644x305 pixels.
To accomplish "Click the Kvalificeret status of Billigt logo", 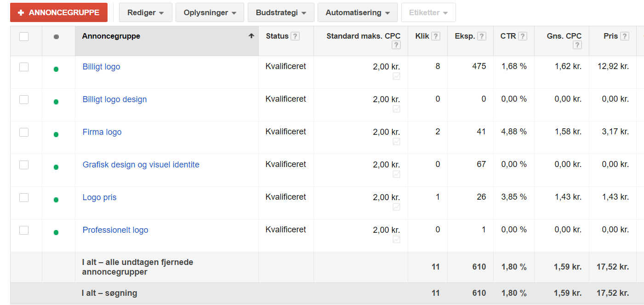I will [x=286, y=66].
